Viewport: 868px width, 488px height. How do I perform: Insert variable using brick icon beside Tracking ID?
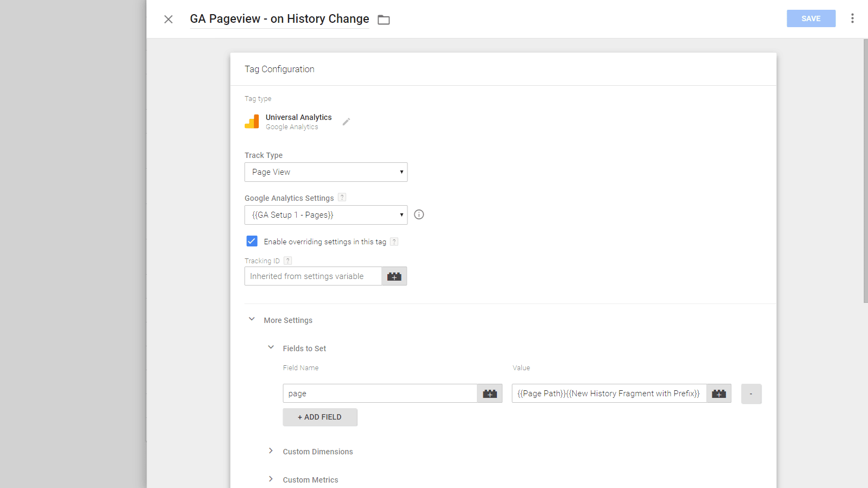[x=394, y=276]
